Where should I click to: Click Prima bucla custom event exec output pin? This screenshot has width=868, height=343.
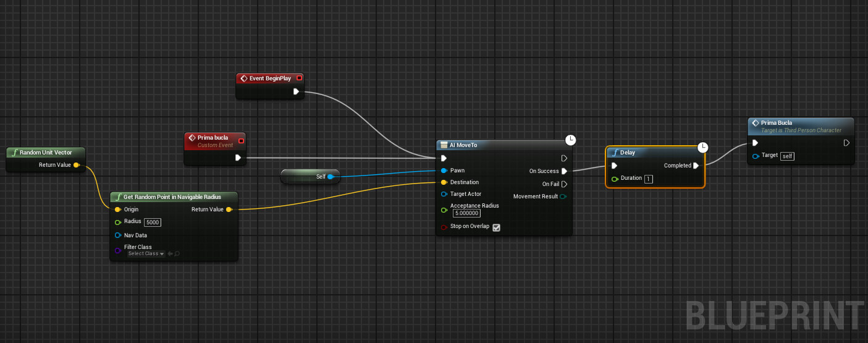point(238,158)
